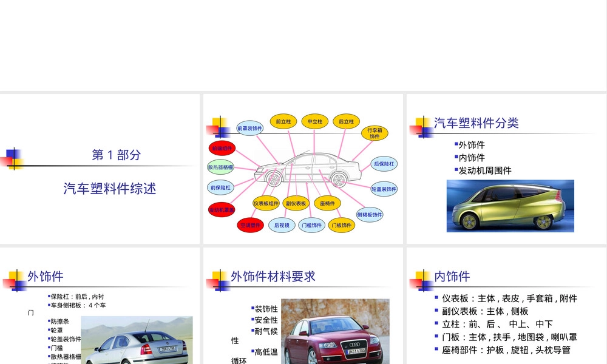The width and height of the screenshot is (607, 364).
Task: Select the 后视镜 ellipse label
Action: pos(282,225)
